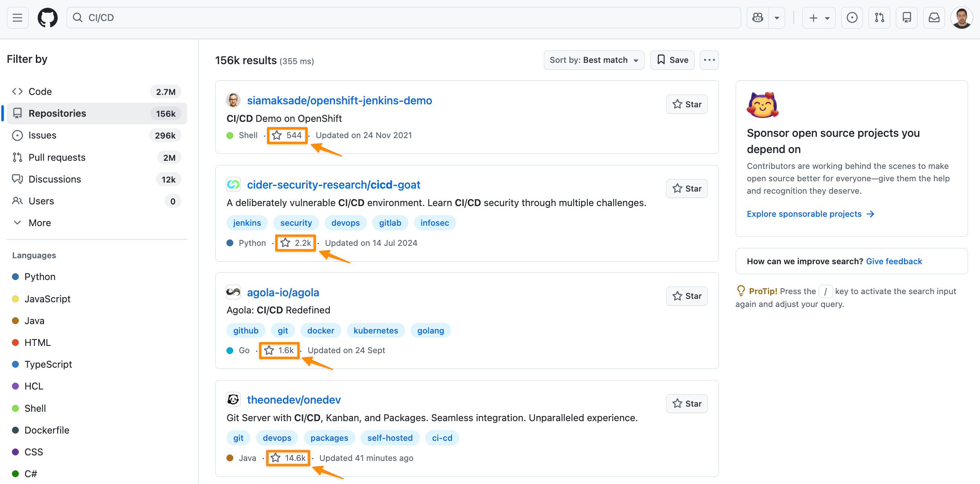The width and height of the screenshot is (980, 484).
Task: Open your profile avatar menu
Action: 962,18
